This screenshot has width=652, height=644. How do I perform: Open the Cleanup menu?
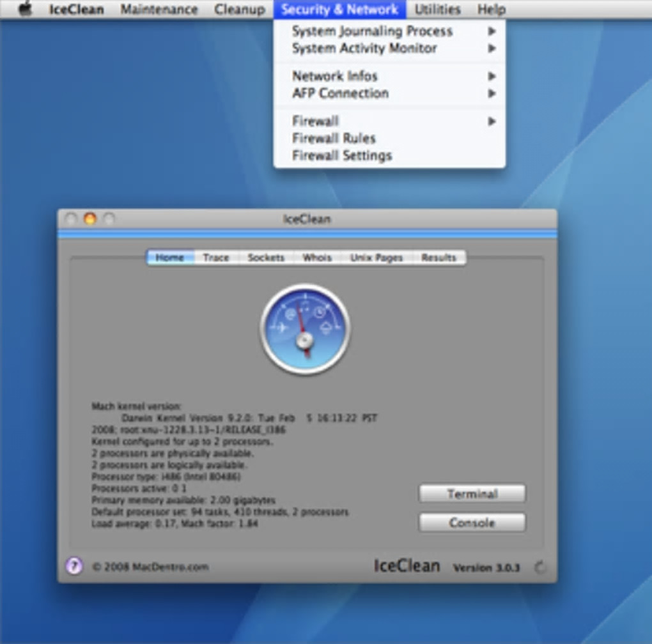coord(240,9)
